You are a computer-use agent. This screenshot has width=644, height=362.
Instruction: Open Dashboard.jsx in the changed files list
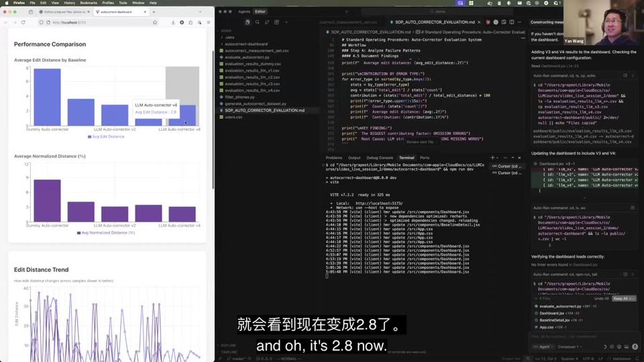[551, 313]
